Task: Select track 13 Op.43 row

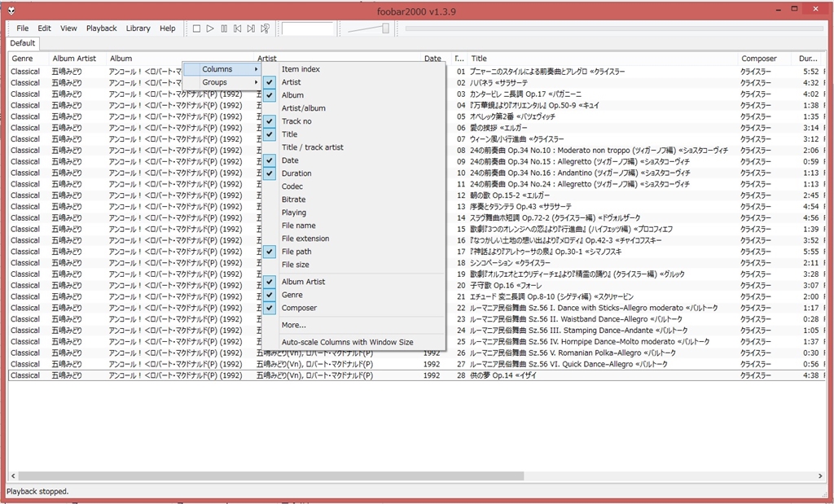Action: point(416,206)
